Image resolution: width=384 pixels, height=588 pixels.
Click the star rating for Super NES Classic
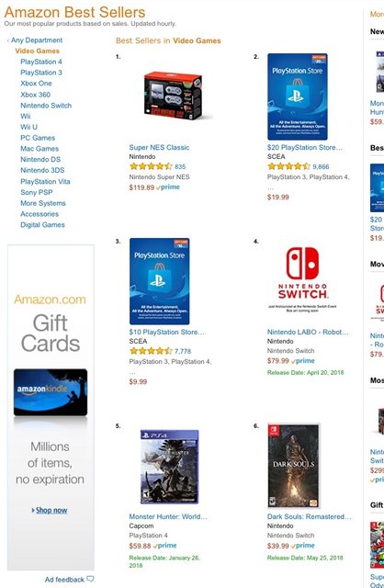coord(151,166)
